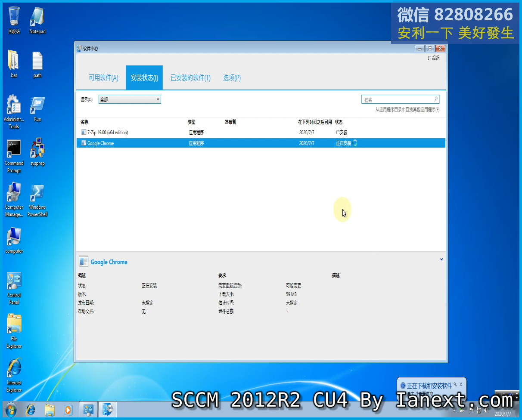Viewport: 522px width, 420px height.
Task: Sort the list by 状态 column header
Action: click(x=339, y=122)
